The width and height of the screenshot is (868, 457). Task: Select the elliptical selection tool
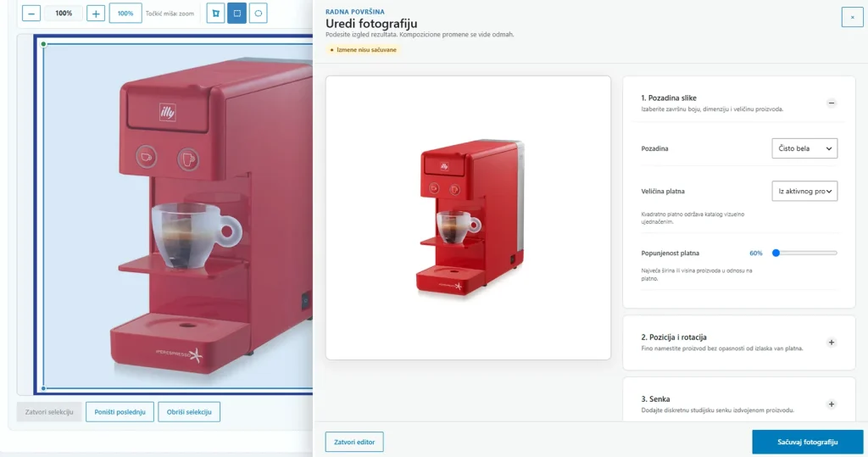pos(258,14)
